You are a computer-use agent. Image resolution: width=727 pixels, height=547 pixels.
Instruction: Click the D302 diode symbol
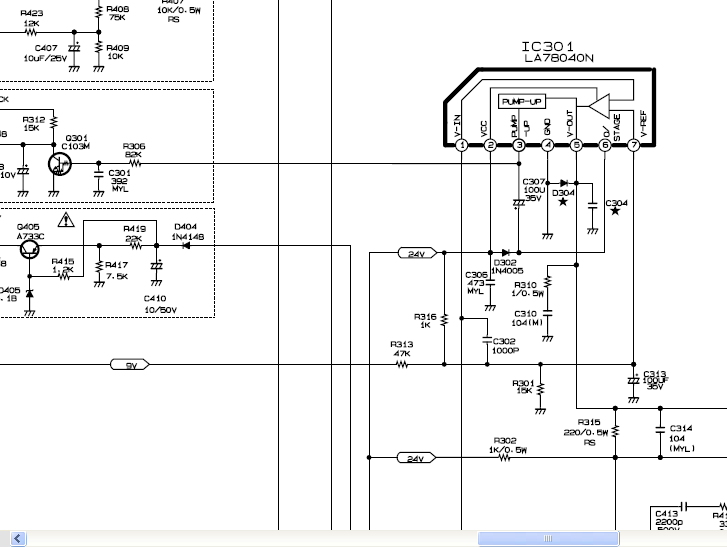point(506,253)
